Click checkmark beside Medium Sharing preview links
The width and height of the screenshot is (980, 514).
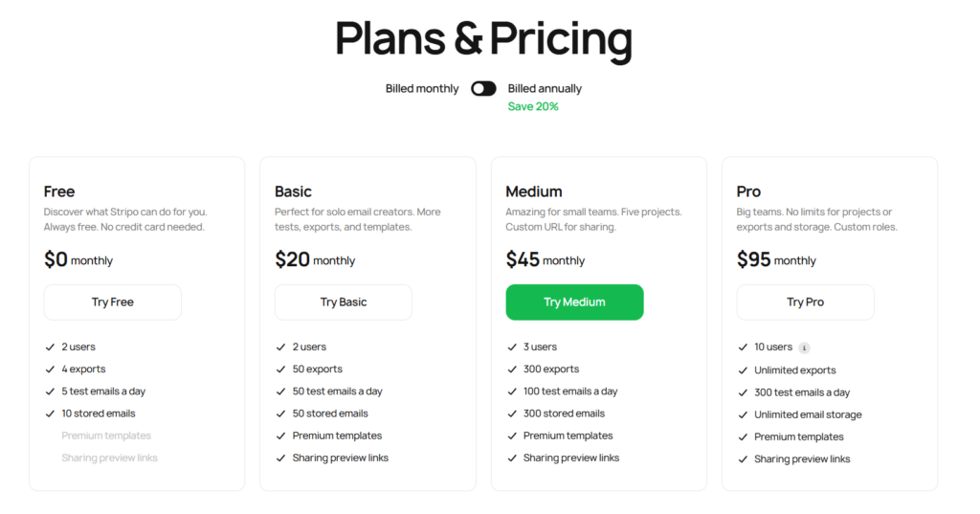(x=512, y=458)
